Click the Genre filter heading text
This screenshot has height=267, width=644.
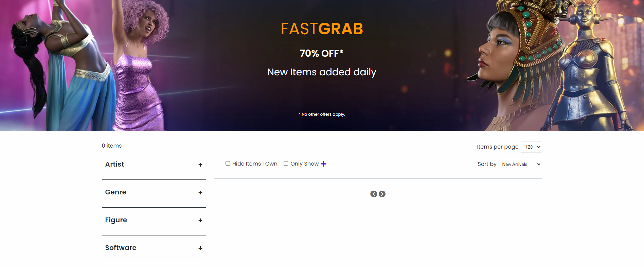[116, 192]
